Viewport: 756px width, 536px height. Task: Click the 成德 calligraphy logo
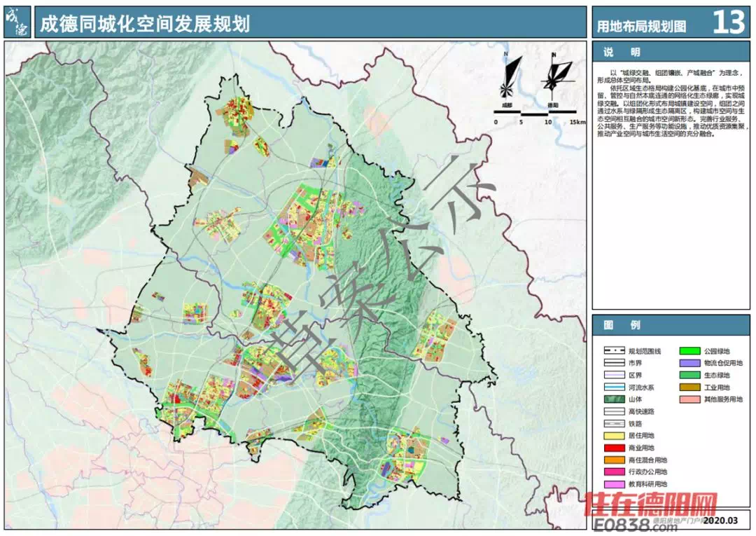[x=17, y=22]
